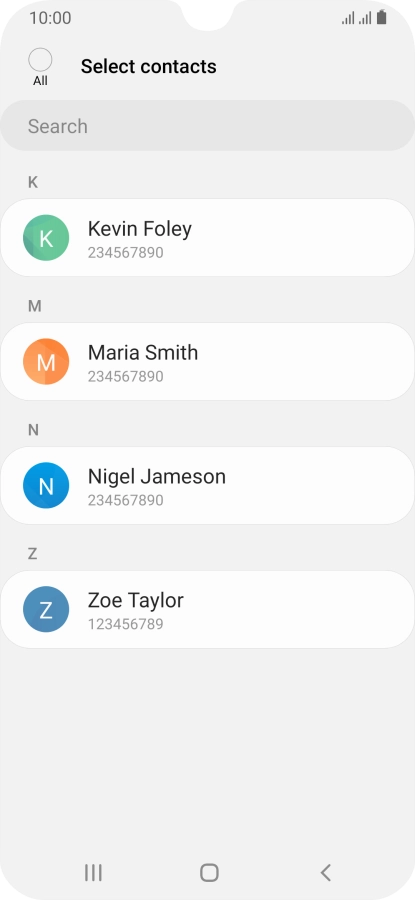This screenshot has height=900, width=415.
Task: Focus the Search contacts field
Action: 207,126
